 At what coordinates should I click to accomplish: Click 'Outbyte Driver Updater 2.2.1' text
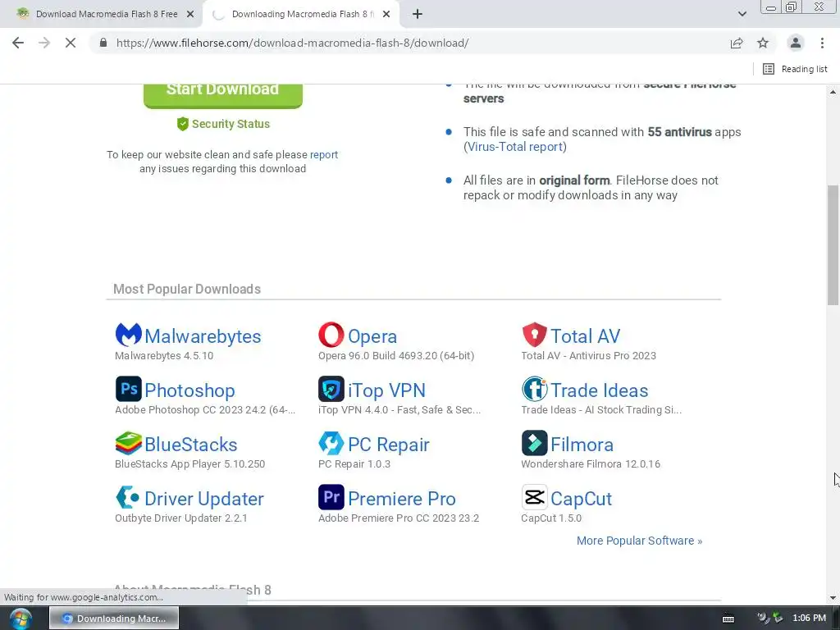(x=181, y=518)
